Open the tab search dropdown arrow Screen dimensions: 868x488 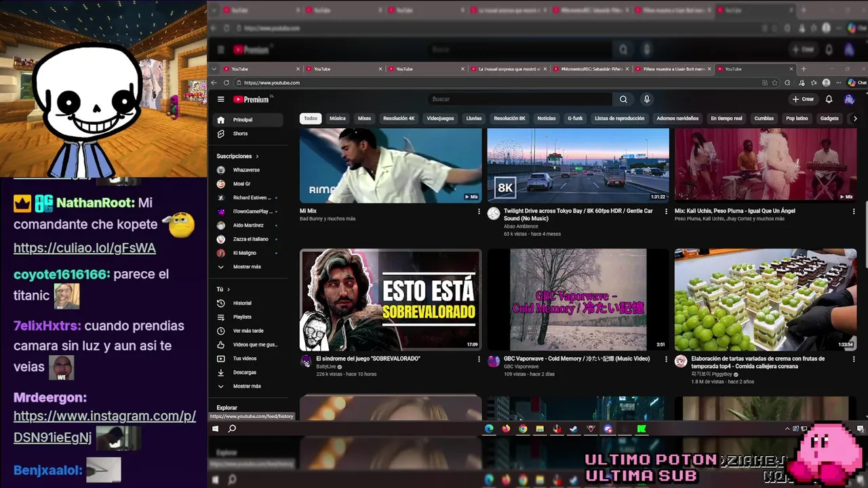coord(214,68)
